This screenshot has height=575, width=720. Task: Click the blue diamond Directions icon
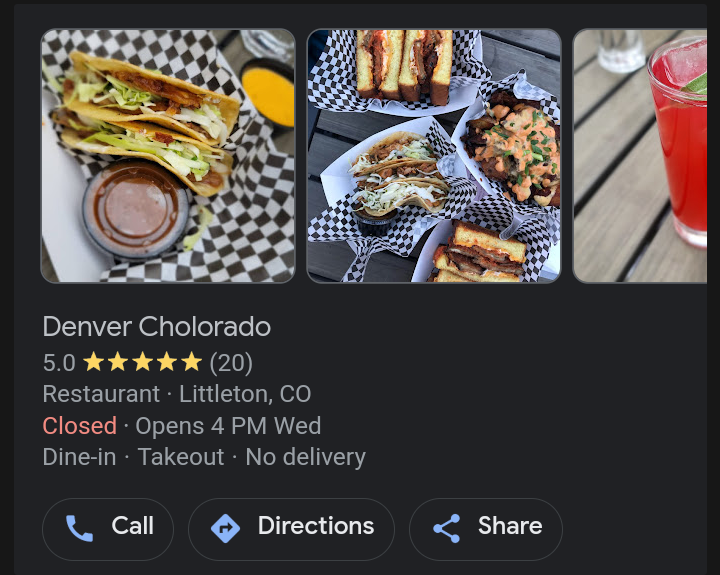click(x=225, y=529)
